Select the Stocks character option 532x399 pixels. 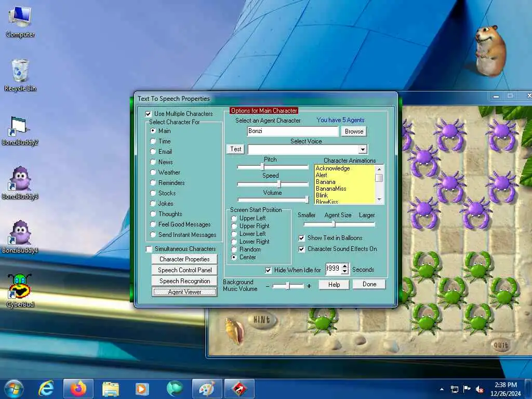[153, 193]
